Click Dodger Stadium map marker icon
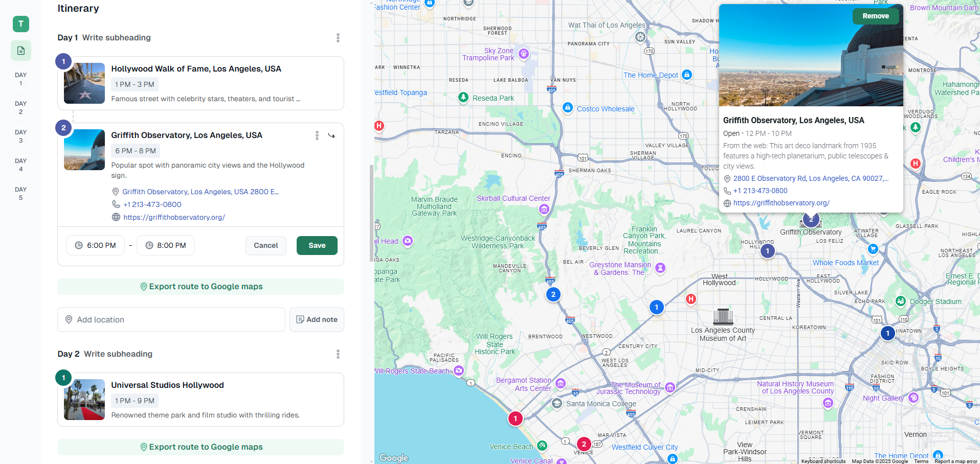 901,301
